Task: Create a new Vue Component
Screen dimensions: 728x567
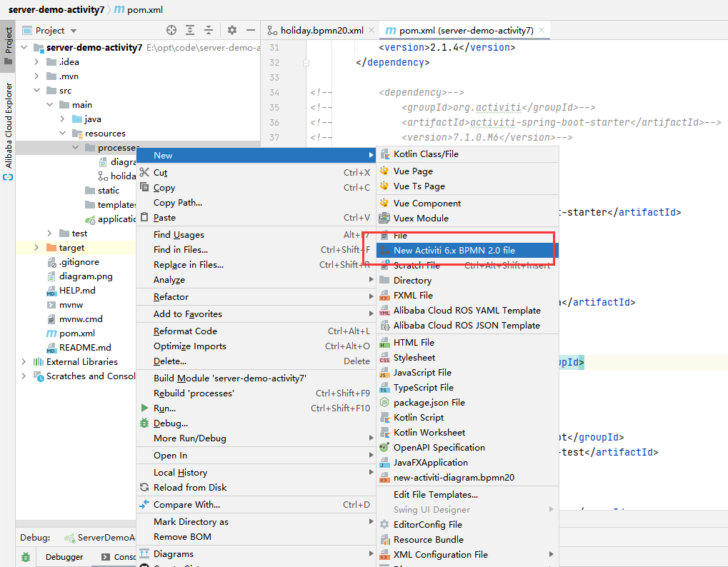Action: click(x=467, y=204)
